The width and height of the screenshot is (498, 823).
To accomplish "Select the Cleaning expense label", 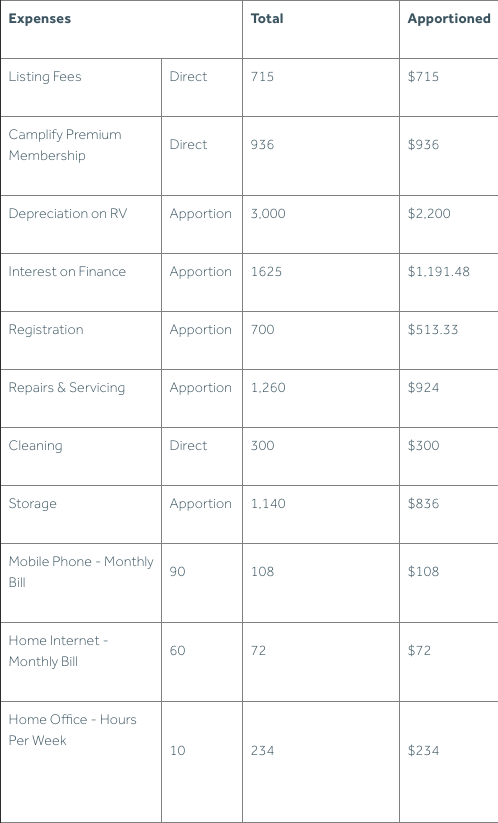I will [x=35, y=446].
